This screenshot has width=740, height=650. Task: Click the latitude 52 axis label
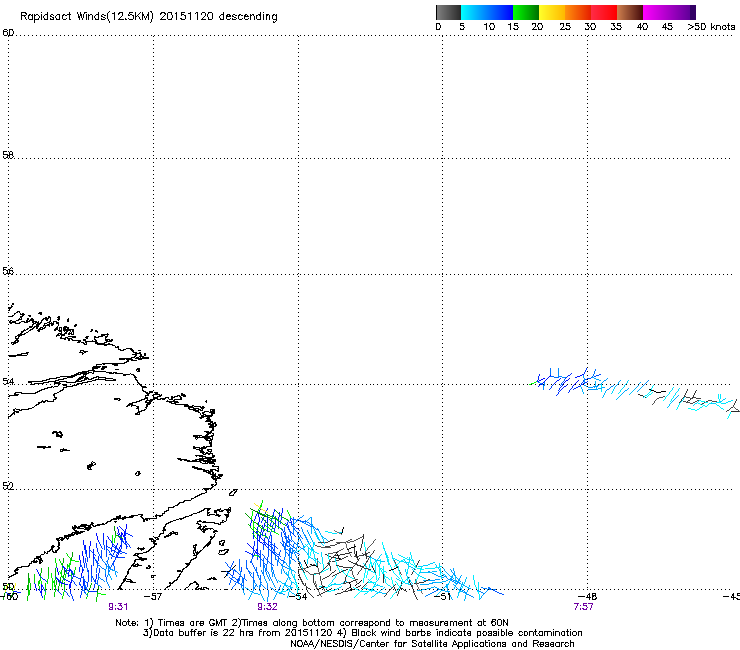point(8,486)
